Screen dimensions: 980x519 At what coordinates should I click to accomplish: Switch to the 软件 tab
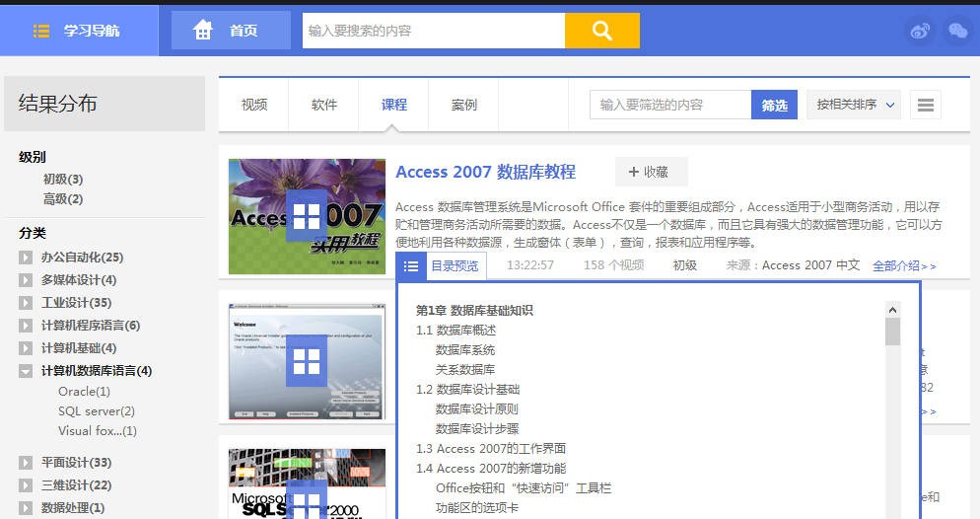[323, 105]
